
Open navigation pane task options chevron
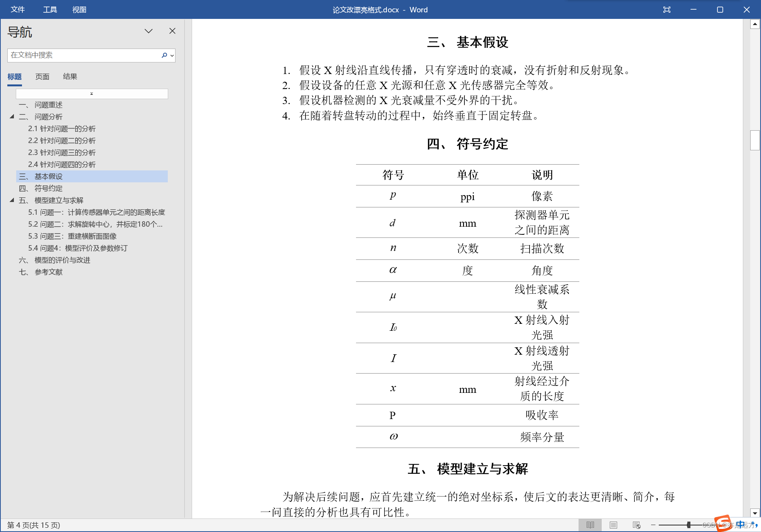pyautogui.click(x=148, y=31)
